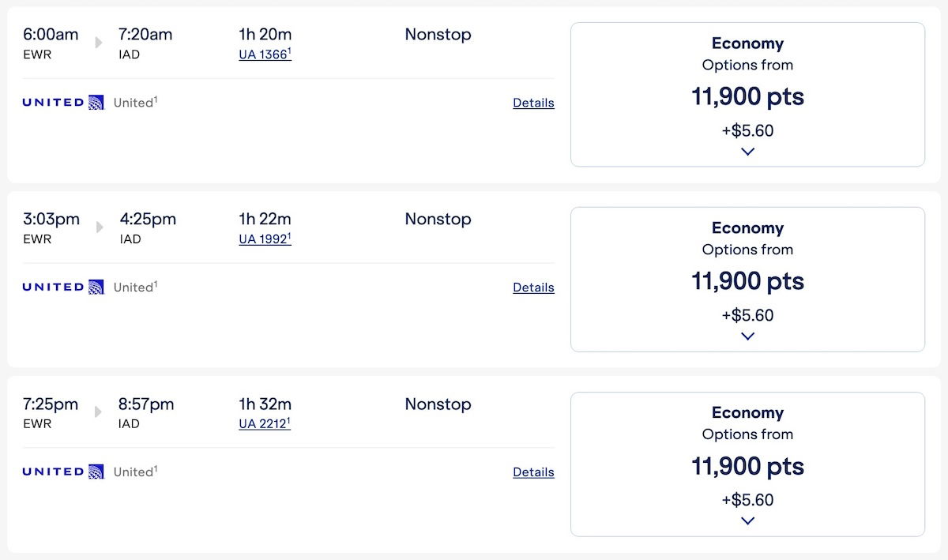
Task: Click the arrow between 6:00am and 7:20am
Action: pos(99,43)
